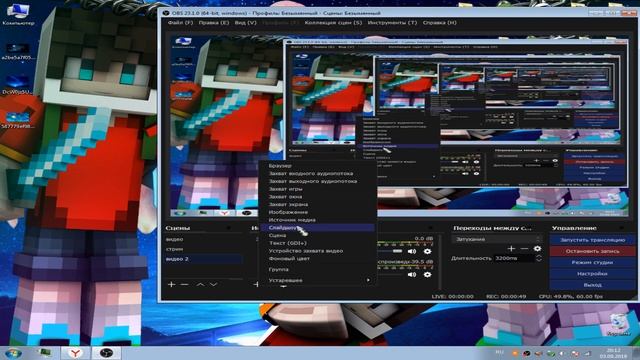Click the system tray volume icon
Viewport: 640px width, 360px height.
click(x=563, y=353)
